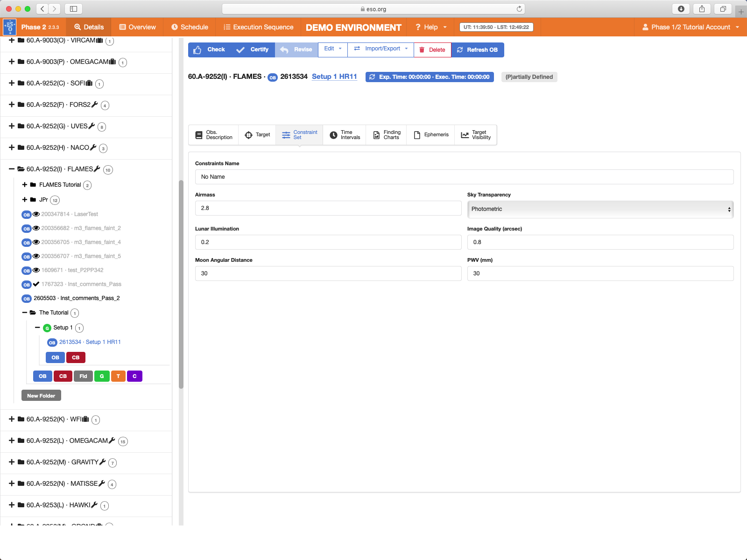The height and width of the screenshot is (560, 747).
Task: Expand the FLAMES Tutorial folder
Action: (25, 185)
